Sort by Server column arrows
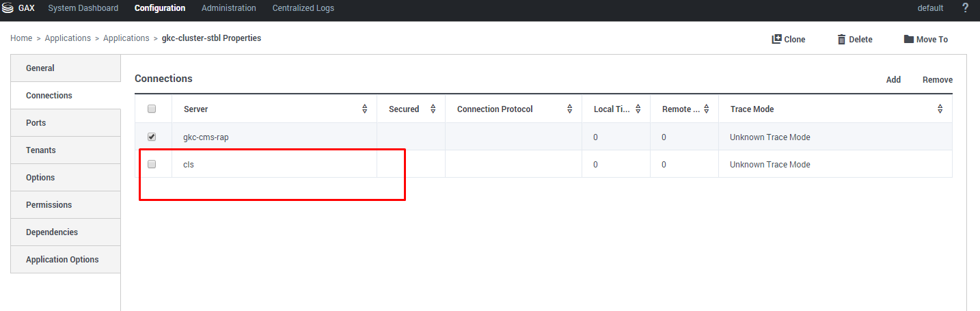980x311 pixels. (x=364, y=109)
